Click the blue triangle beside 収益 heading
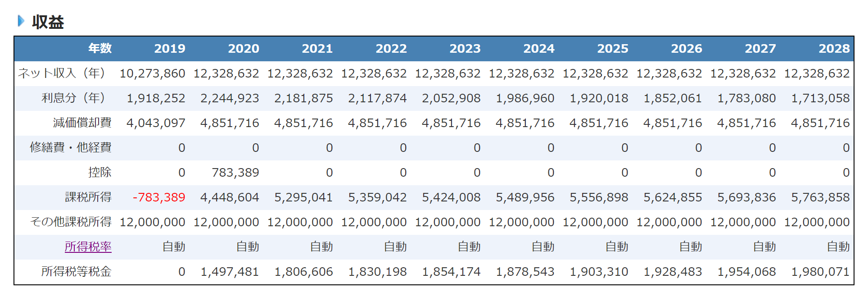 (21, 21)
